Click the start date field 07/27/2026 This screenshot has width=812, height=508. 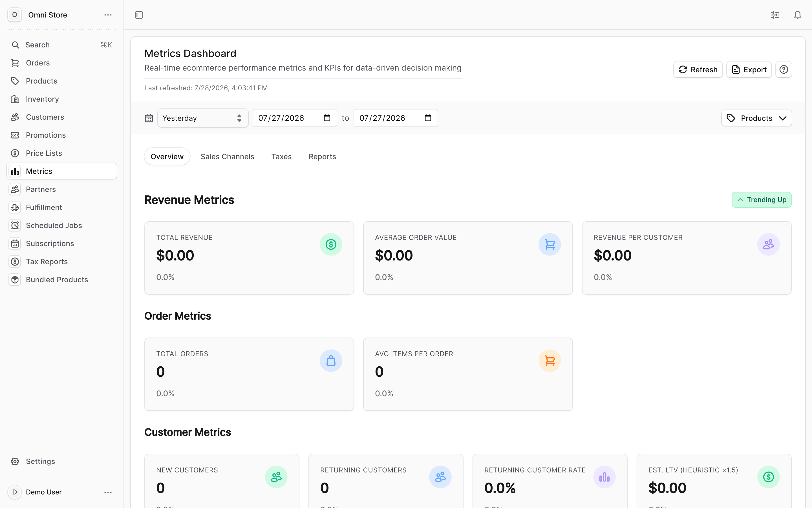click(295, 118)
